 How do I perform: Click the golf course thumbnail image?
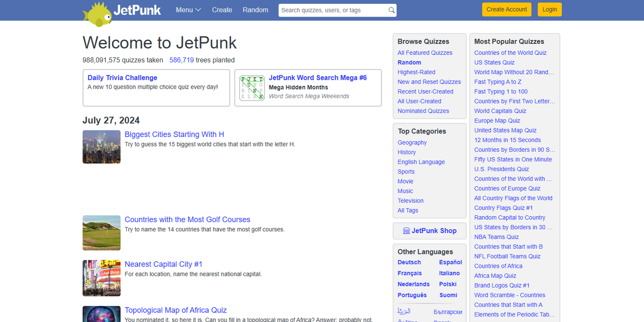101,232
